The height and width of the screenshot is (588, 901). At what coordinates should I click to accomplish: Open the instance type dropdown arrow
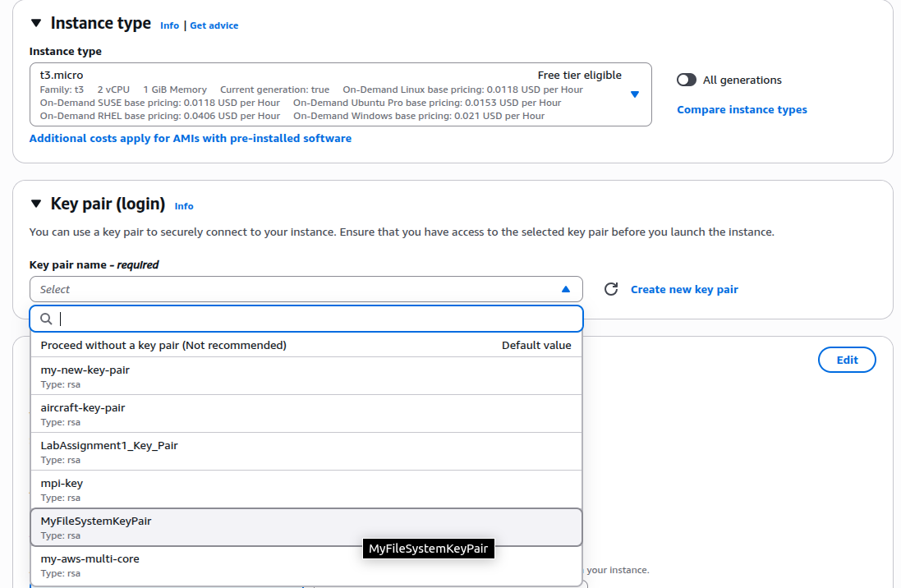[634, 94]
